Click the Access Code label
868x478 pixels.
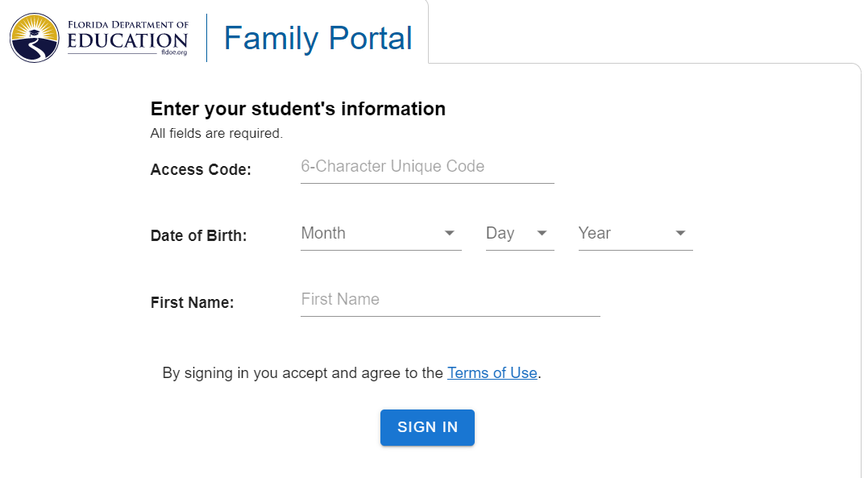[x=201, y=170]
